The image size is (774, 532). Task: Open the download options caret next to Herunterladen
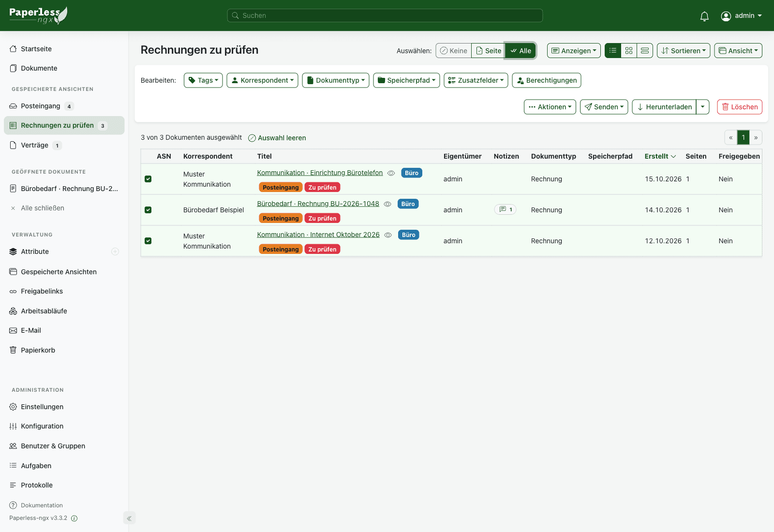point(702,107)
